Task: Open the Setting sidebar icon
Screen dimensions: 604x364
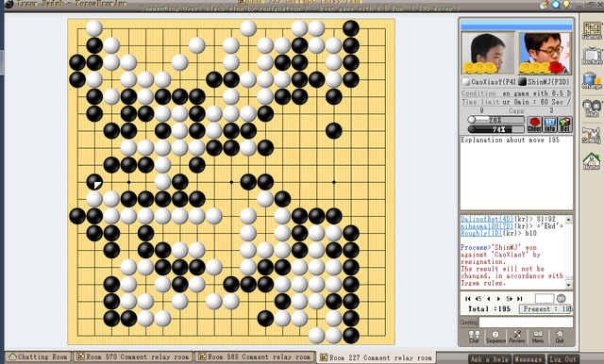Action: click(592, 135)
